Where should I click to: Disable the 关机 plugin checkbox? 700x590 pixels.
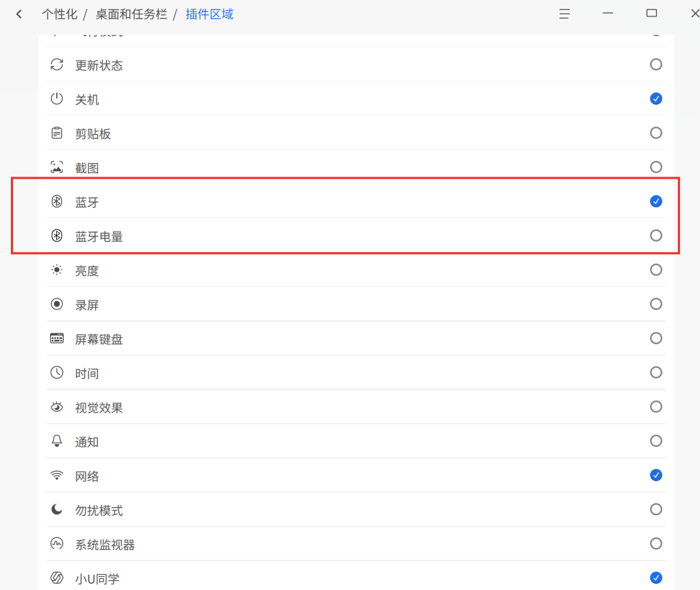(655, 99)
